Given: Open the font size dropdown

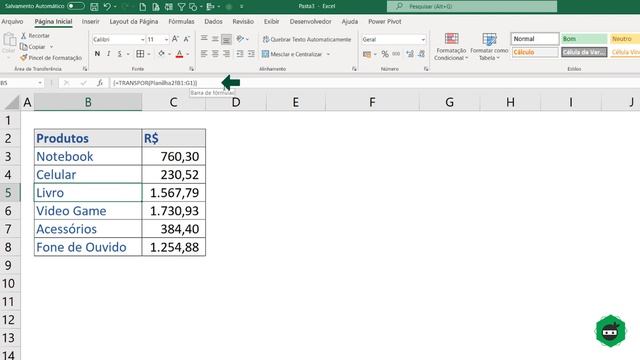Looking at the screenshot, I should [x=166, y=40].
